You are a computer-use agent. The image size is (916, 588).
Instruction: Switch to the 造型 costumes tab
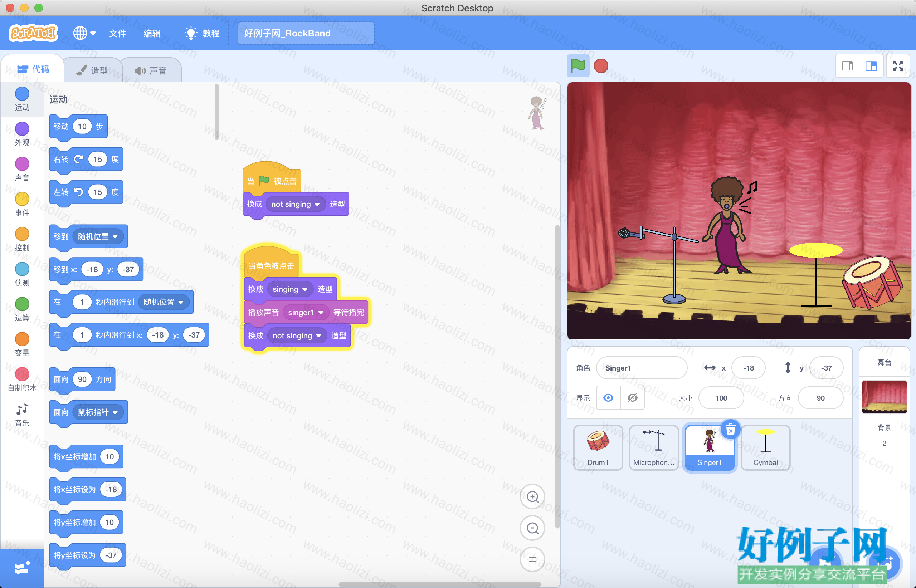tap(92, 70)
